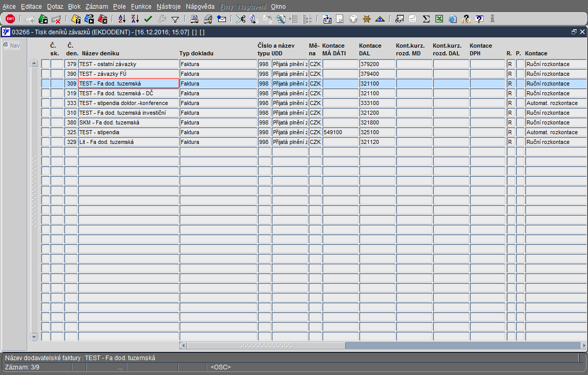Click the Kontace MÁ DÁTI value 549100
This screenshot has width=588, height=375.
340,132
